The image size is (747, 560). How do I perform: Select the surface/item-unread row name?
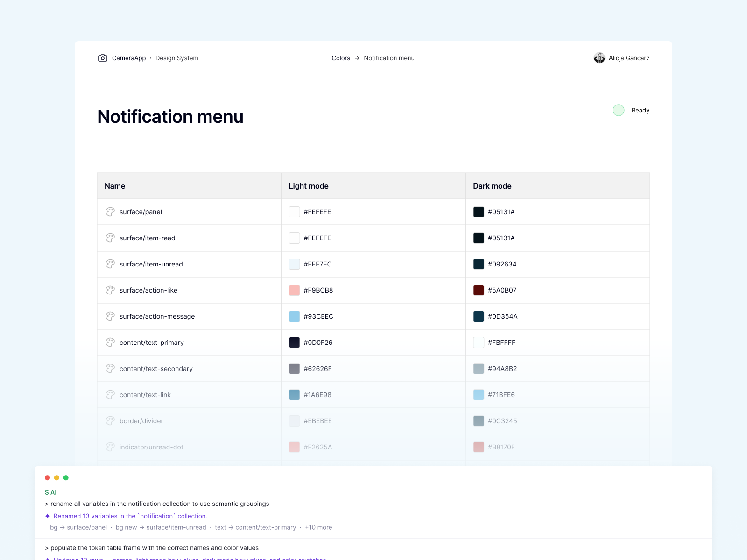pyautogui.click(x=150, y=264)
